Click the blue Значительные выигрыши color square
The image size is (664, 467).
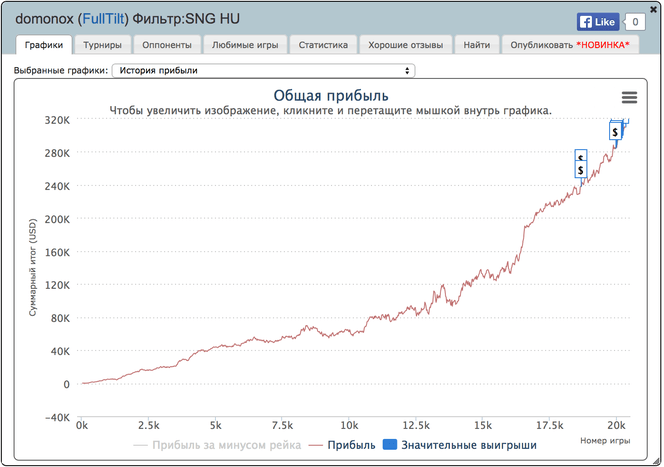click(x=390, y=445)
